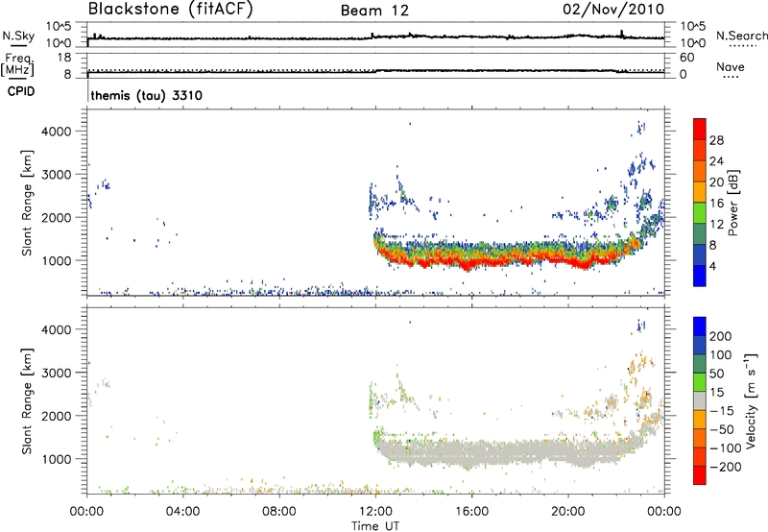Screen dimensions: 768x532
Task: Click the Power [dB] colorbar title
Action: point(732,203)
